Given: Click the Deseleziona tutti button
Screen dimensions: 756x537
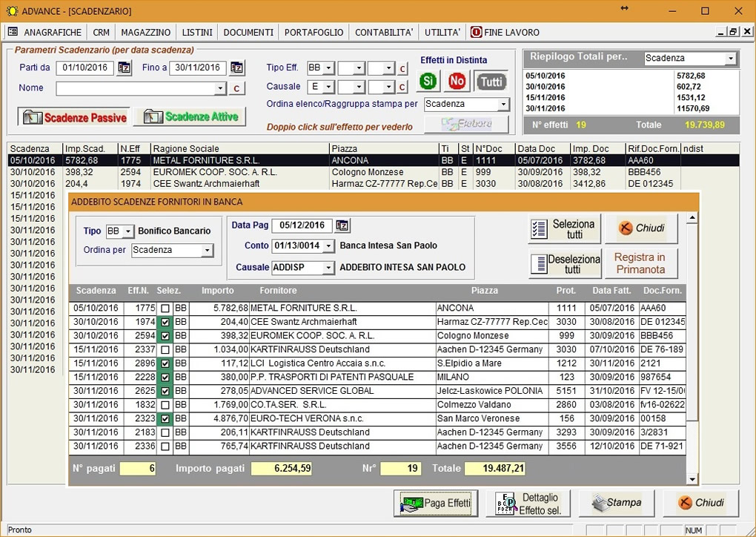Looking at the screenshot, I should (565, 264).
